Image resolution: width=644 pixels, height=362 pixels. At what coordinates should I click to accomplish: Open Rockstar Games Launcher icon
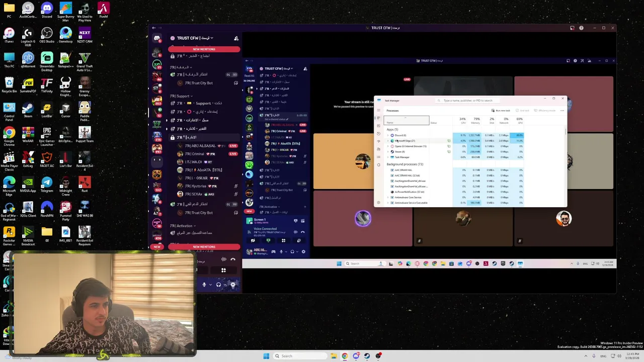pyautogui.click(x=9, y=236)
